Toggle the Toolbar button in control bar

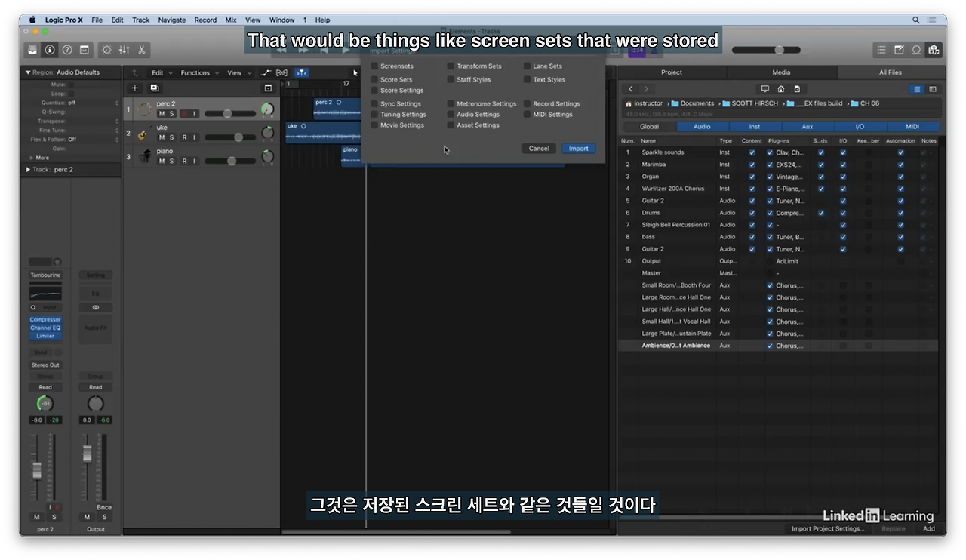85,50
